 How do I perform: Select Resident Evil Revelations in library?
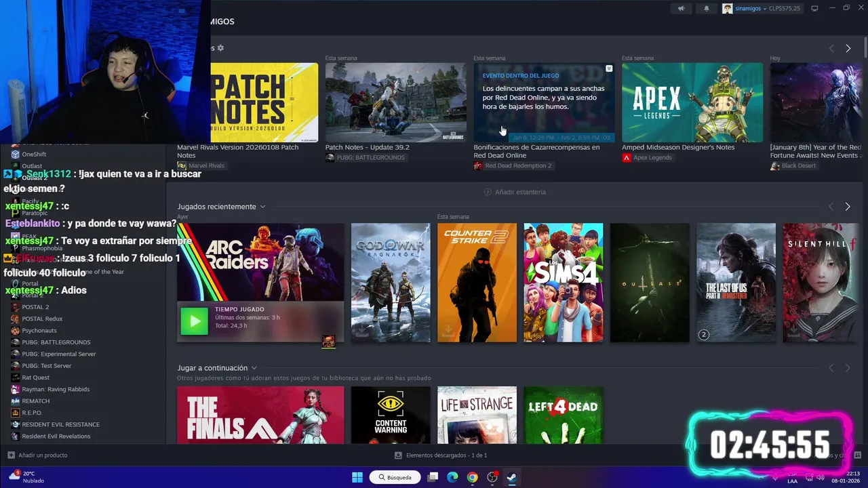(56, 436)
